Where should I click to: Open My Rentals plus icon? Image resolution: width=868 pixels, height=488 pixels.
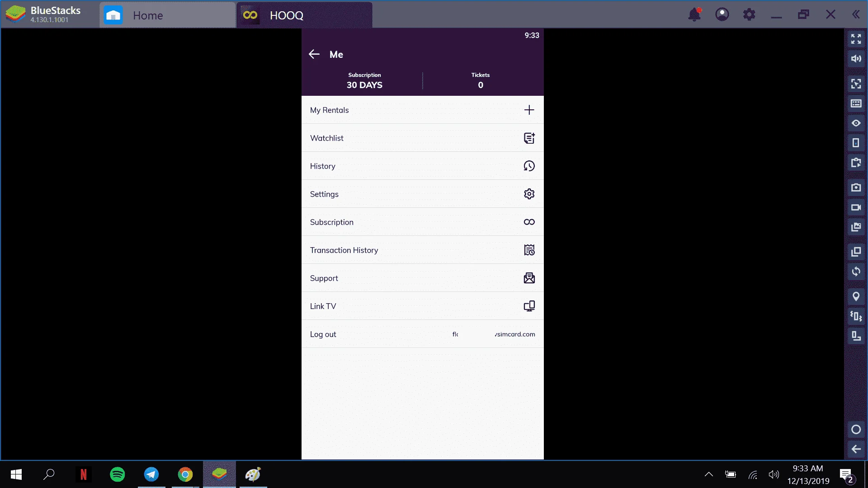point(529,110)
